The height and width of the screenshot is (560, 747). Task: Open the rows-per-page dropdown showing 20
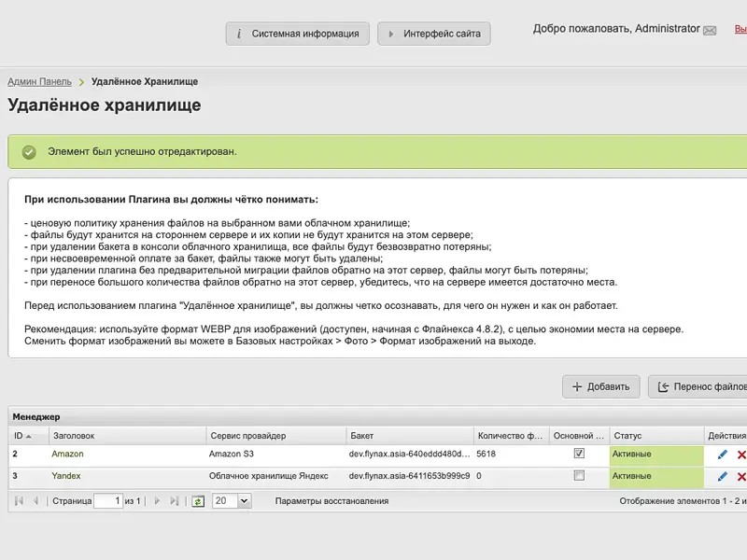click(x=244, y=501)
